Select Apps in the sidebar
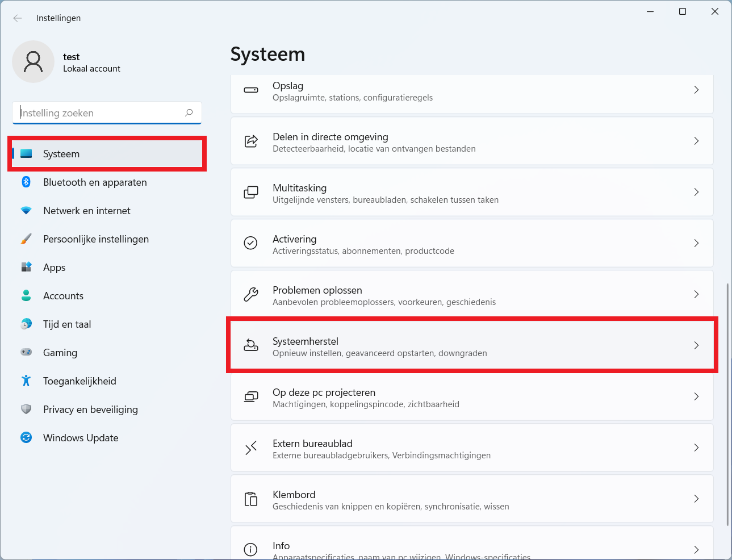This screenshot has width=732, height=560. click(x=107, y=267)
